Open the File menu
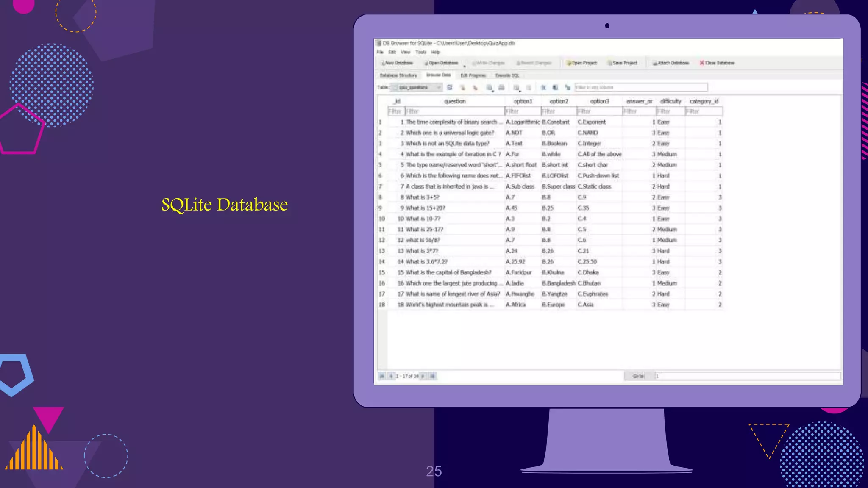868x488 pixels. click(x=380, y=52)
